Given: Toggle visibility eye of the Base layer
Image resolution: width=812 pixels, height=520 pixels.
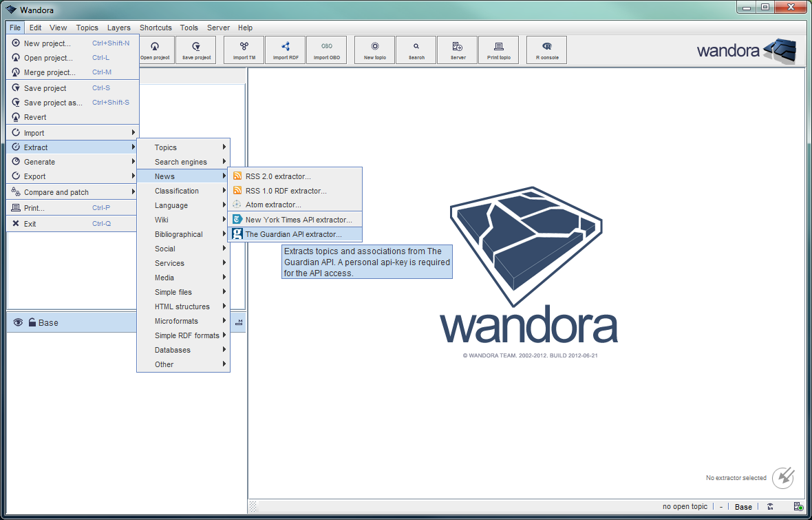Looking at the screenshot, I should [19, 322].
